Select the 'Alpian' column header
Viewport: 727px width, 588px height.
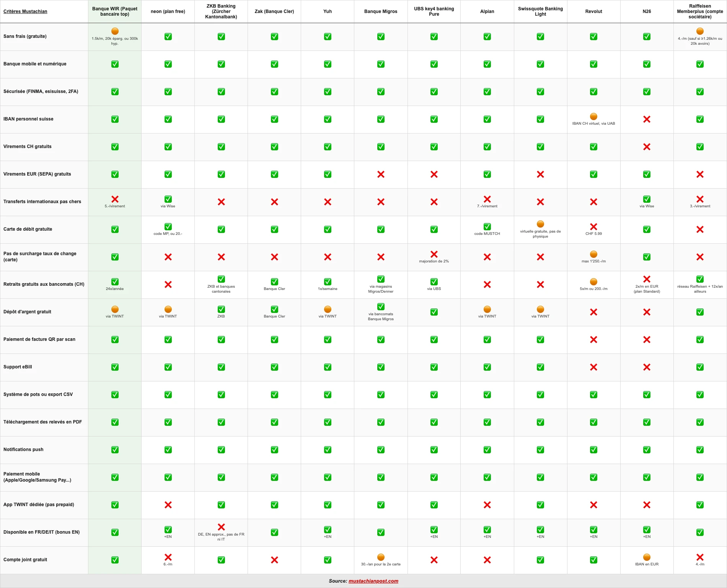tap(487, 11)
